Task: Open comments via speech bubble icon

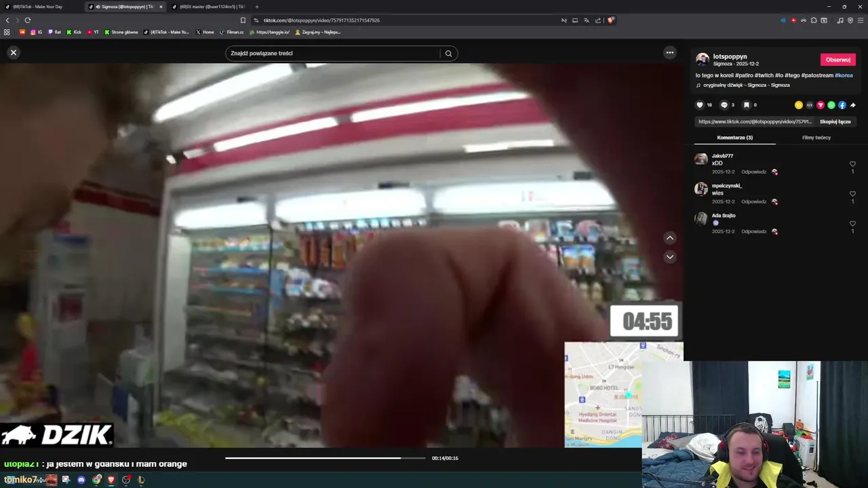Action: tap(724, 105)
